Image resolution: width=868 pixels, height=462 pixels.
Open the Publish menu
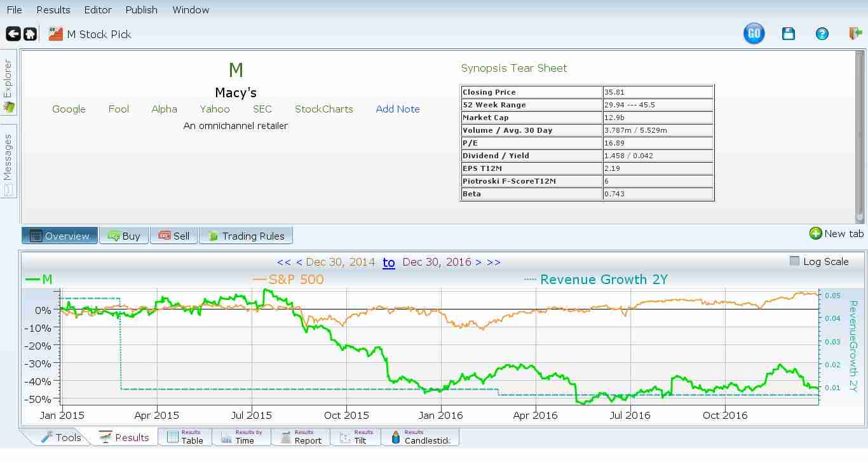141,10
